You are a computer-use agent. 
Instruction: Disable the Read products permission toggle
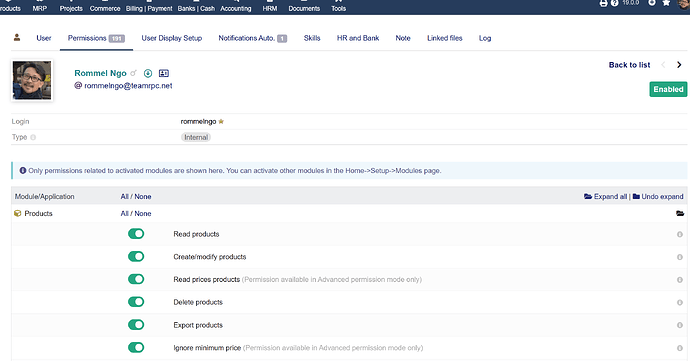[x=136, y=234]
